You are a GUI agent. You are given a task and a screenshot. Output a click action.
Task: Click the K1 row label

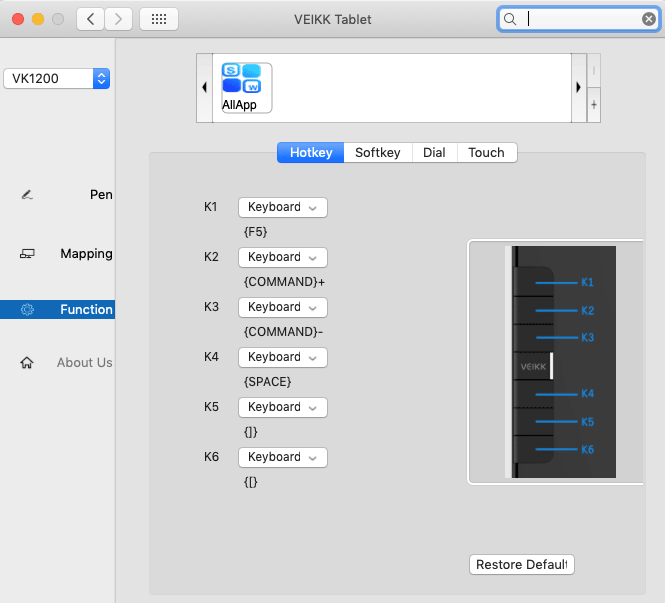[211, 207]
